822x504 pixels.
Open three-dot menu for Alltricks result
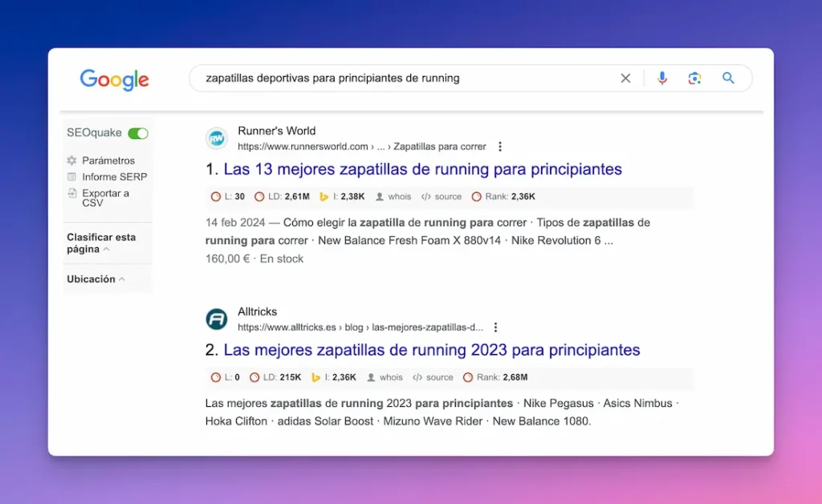496,327
